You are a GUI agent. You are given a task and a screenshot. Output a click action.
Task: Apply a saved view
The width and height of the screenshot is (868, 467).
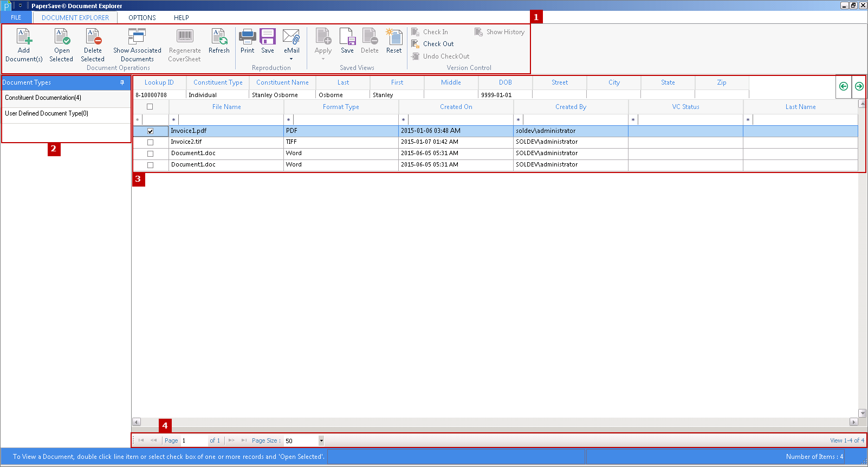323,36
